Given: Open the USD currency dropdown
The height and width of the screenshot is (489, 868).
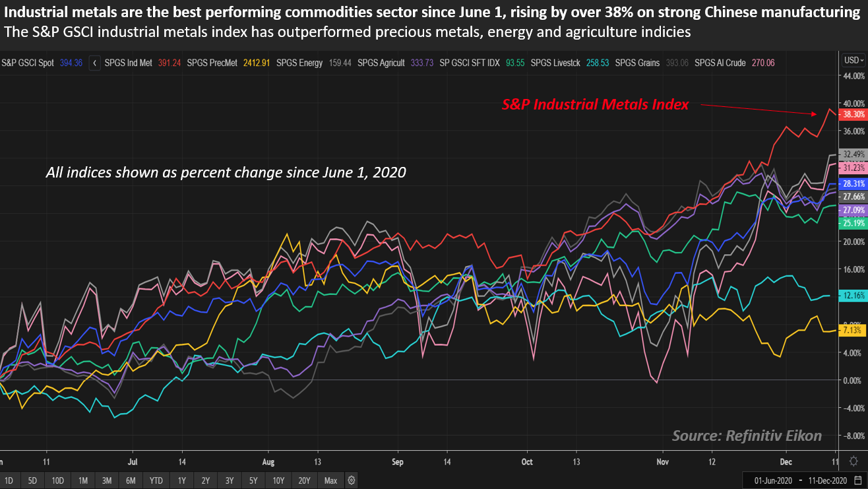Looking at the screenshot, I should coord(852,60).
